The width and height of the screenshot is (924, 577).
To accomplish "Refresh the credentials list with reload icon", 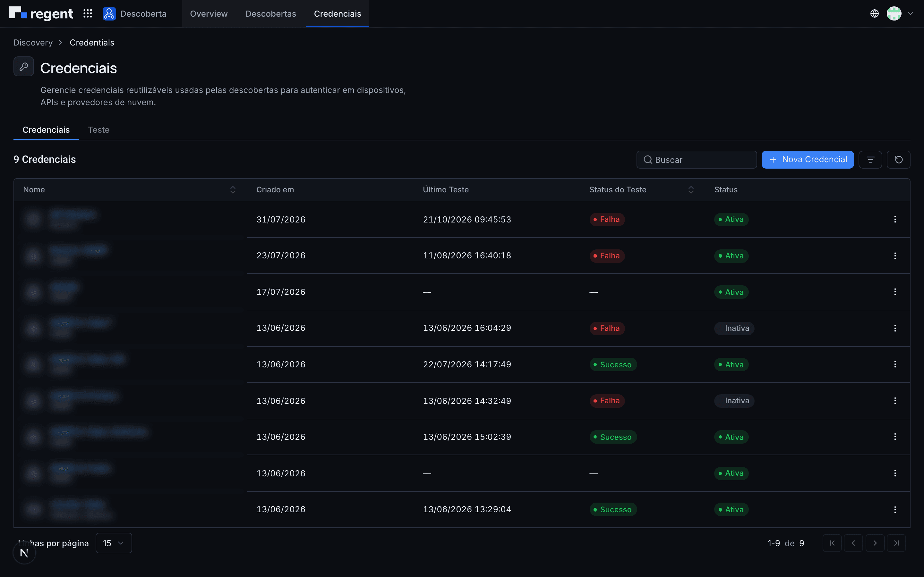I will (x=898, y=160).
